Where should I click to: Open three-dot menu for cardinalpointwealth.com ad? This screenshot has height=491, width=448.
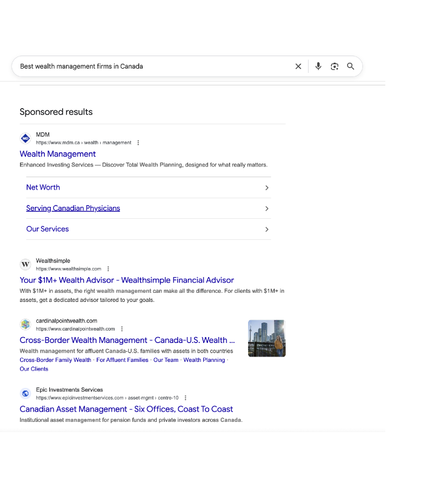[122, 329]
